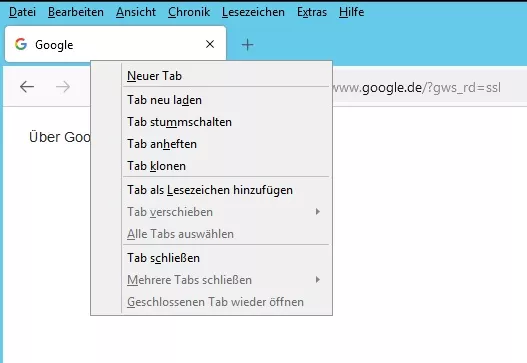Open the Bearbeiten menu
The height and width of the screenshot is (363, 527).
point(76,12)
